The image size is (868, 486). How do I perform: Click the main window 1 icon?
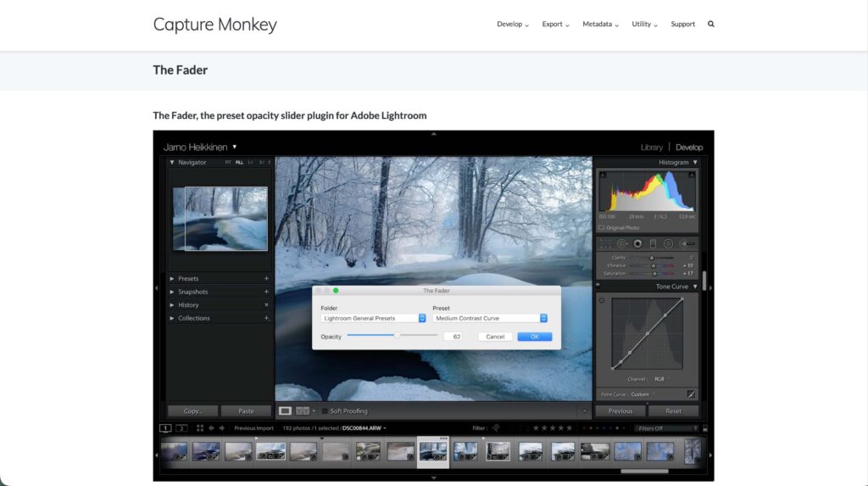[165, 428]
